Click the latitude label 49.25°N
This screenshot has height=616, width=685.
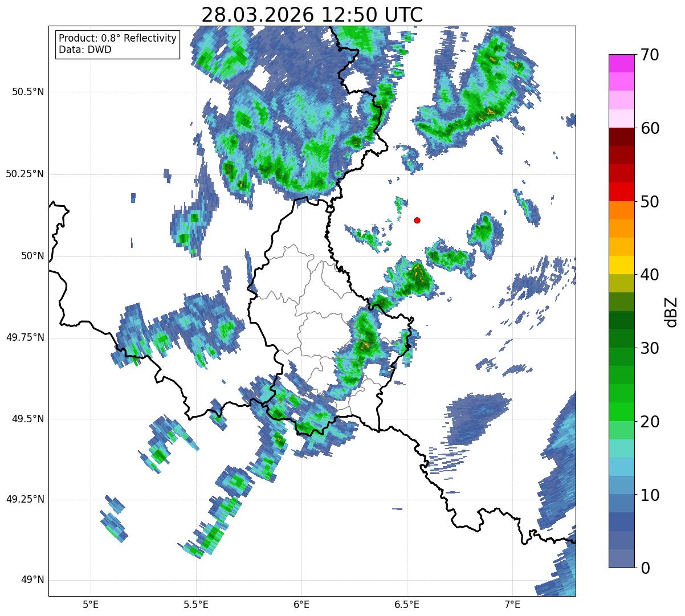(x=25, y=500)
